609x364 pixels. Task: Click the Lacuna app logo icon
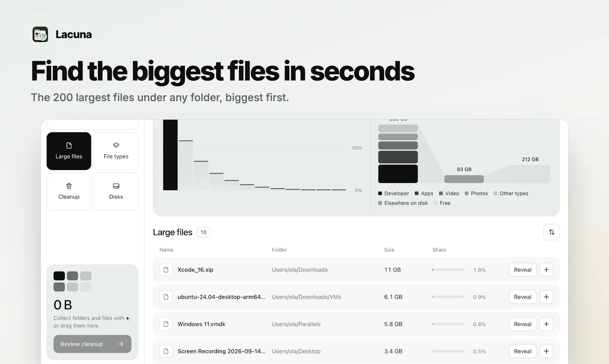click(40, 34)
